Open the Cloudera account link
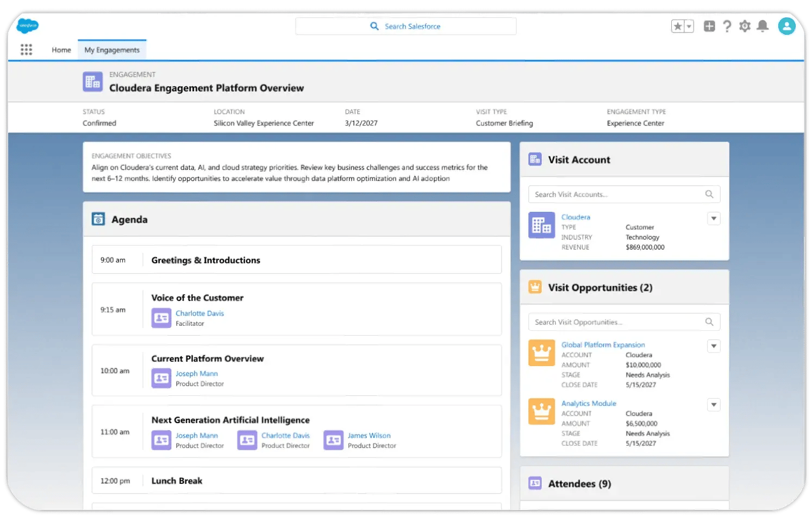The image size is (812, 517). 576,217
